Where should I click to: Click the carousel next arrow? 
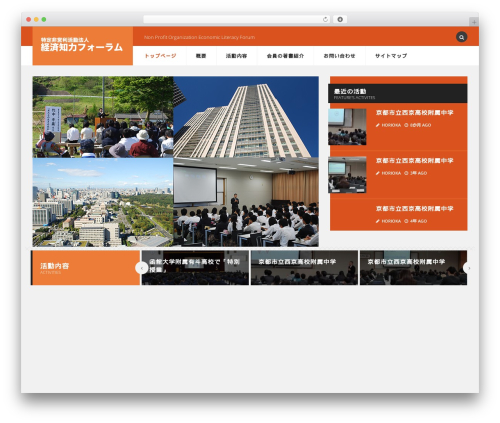click(468, 268)
